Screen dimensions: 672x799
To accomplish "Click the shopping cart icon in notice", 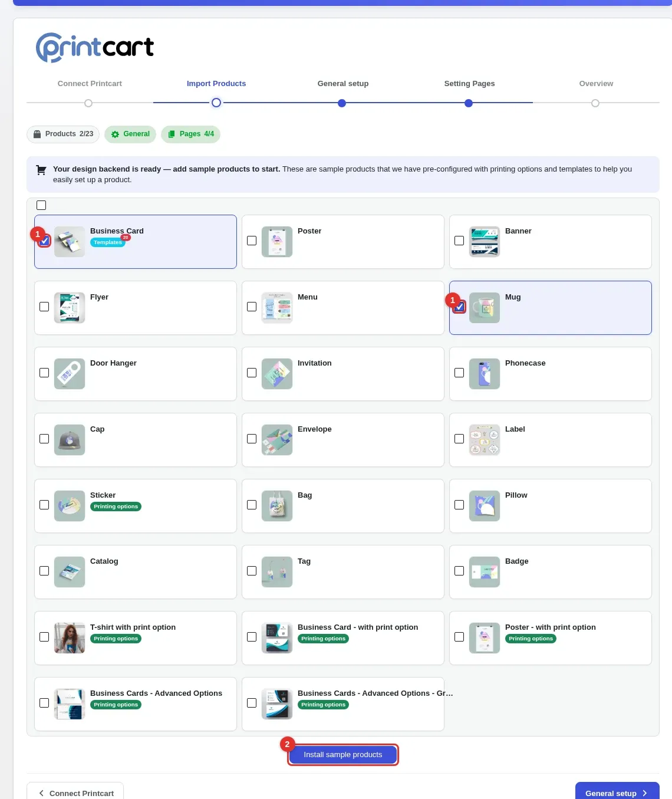I will (41, 170).
